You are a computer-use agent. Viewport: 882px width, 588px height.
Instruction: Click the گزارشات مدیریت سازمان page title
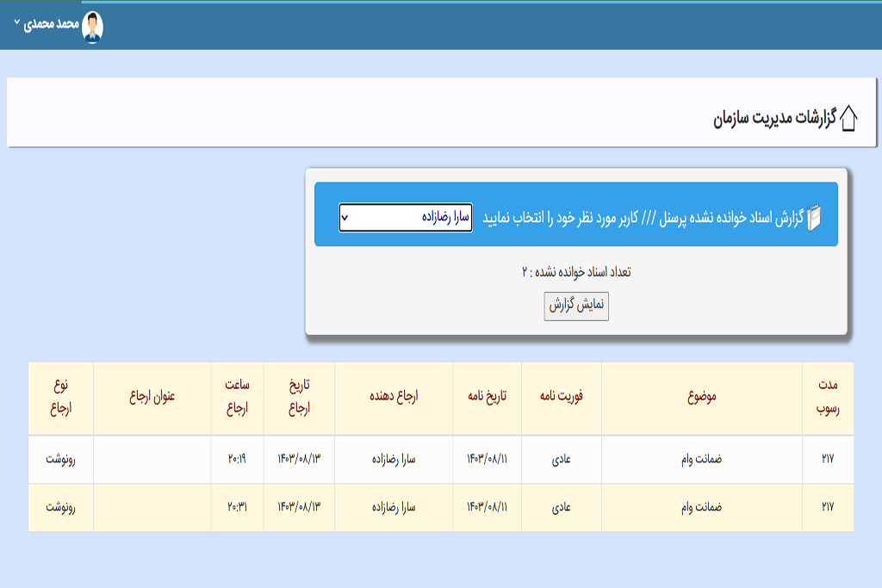pyautogui.click(x=774, y=119)
